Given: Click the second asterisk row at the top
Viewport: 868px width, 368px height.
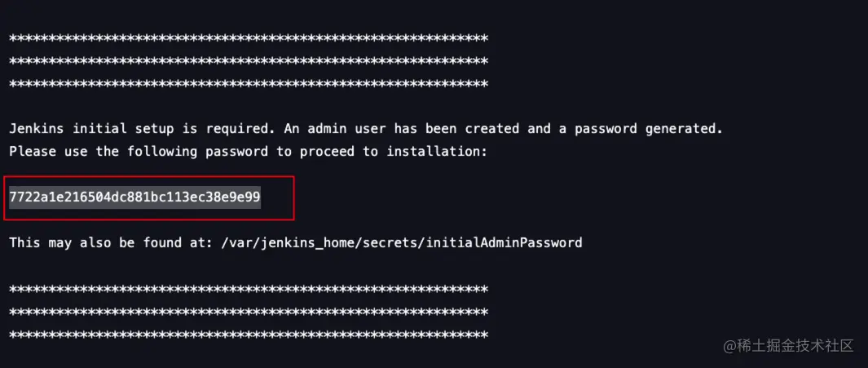Looking at the screenshot, I should pos(249,61).
